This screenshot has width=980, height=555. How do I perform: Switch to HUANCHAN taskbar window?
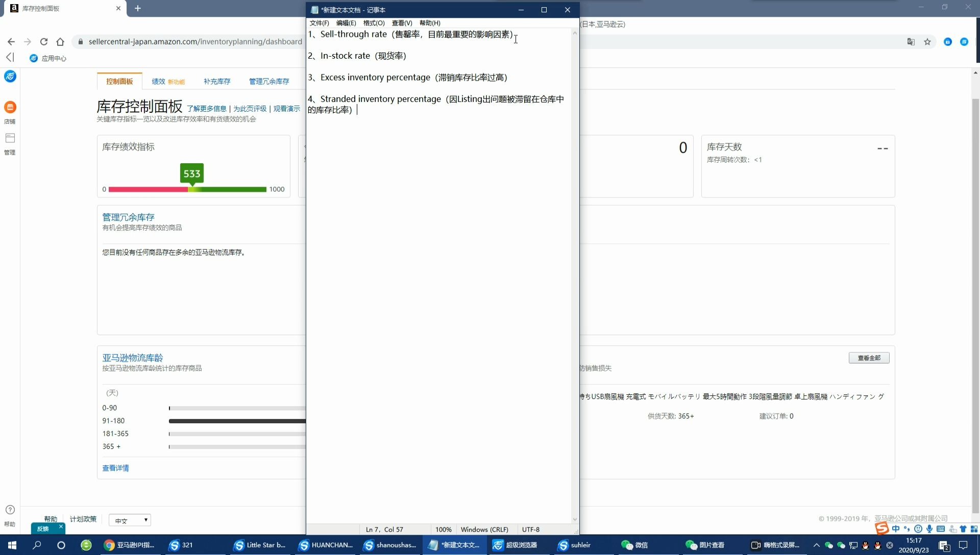pos(325,545)
